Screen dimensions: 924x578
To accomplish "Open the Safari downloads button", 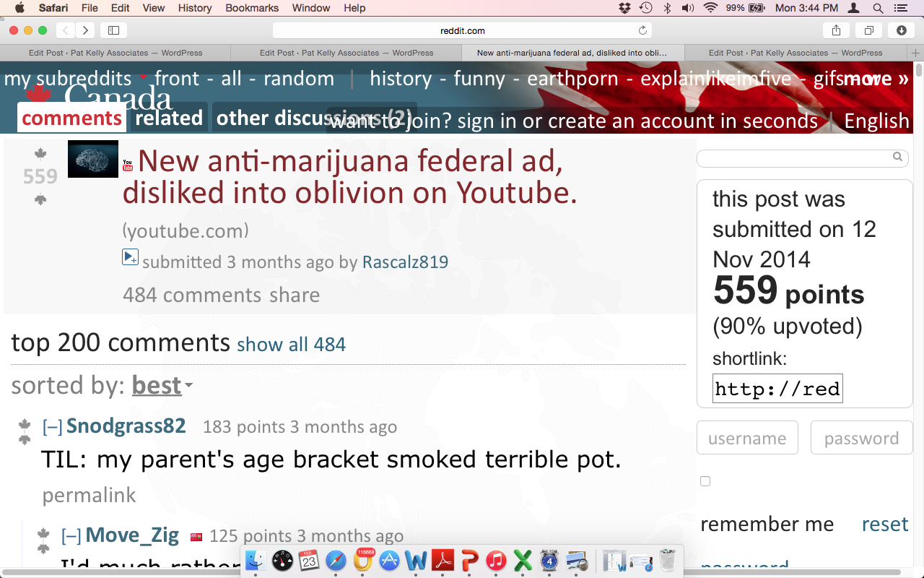I will pos(902,30).
